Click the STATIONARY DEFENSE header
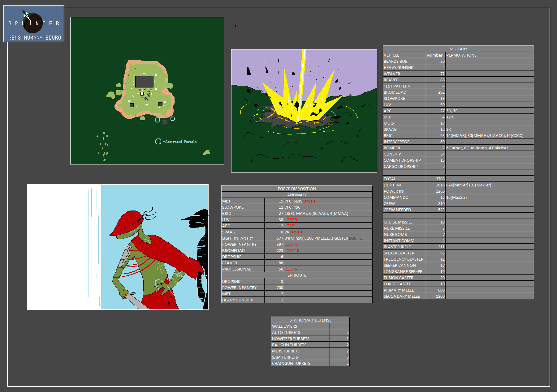Viewport: 557px width, 392px height. click(x=310, y=320)
